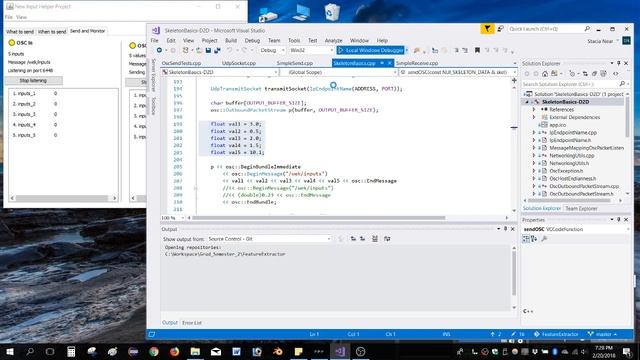Toggle auto-hide pin on Properties panel

click(619, 220)
